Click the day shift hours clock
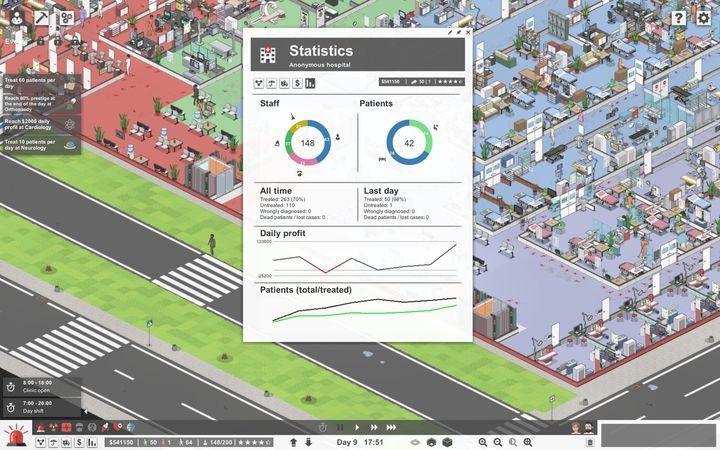 click(x=11, y=407)
